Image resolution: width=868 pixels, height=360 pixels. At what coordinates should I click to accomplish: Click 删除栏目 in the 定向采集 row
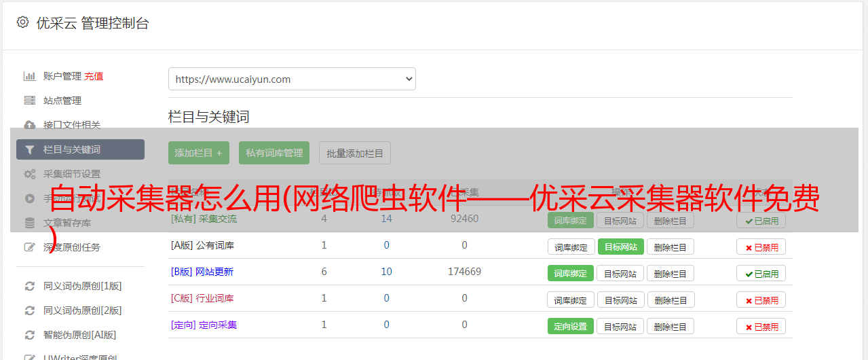click(671, 326)
